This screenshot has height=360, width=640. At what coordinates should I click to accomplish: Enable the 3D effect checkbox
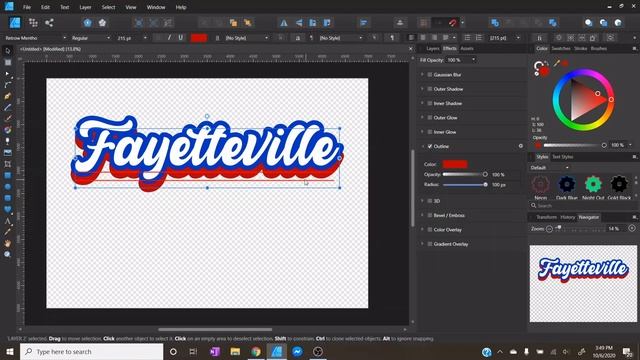coord(429,201)
